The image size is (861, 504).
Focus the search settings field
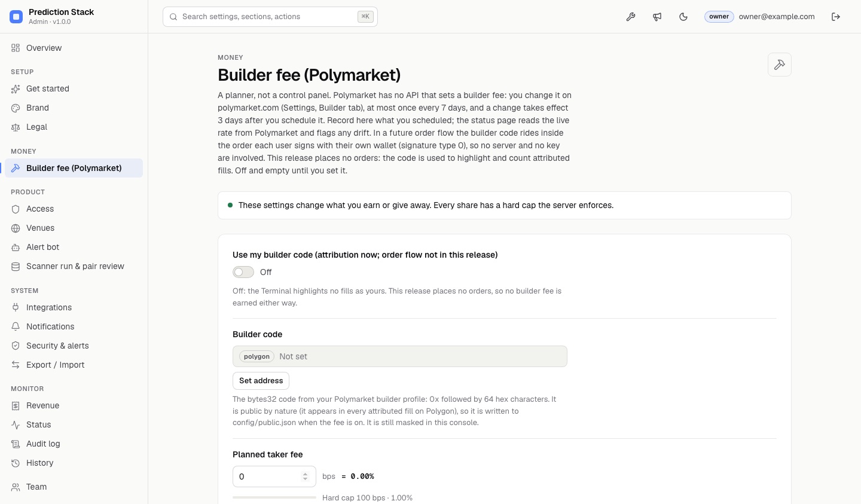(x=270, y=17)
